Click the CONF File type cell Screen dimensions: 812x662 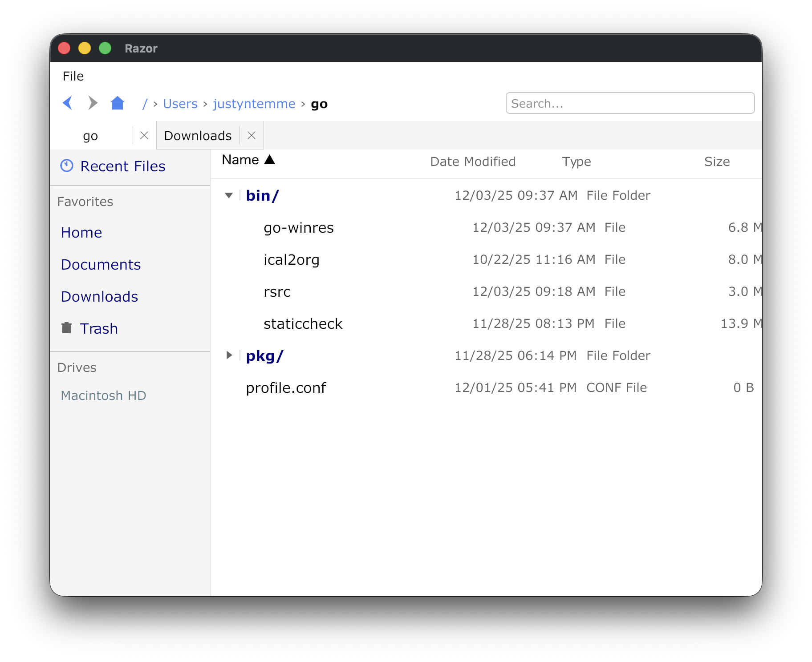pos(617,388)
